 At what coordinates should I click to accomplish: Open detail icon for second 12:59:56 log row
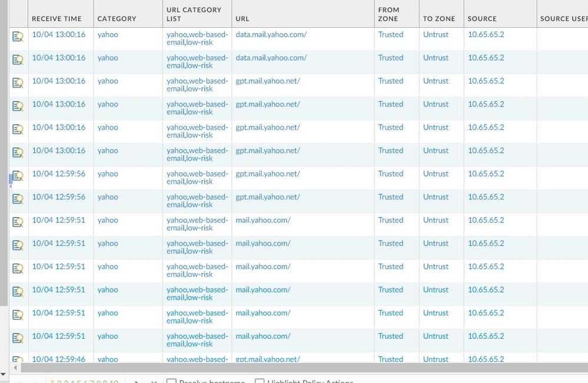18,199
